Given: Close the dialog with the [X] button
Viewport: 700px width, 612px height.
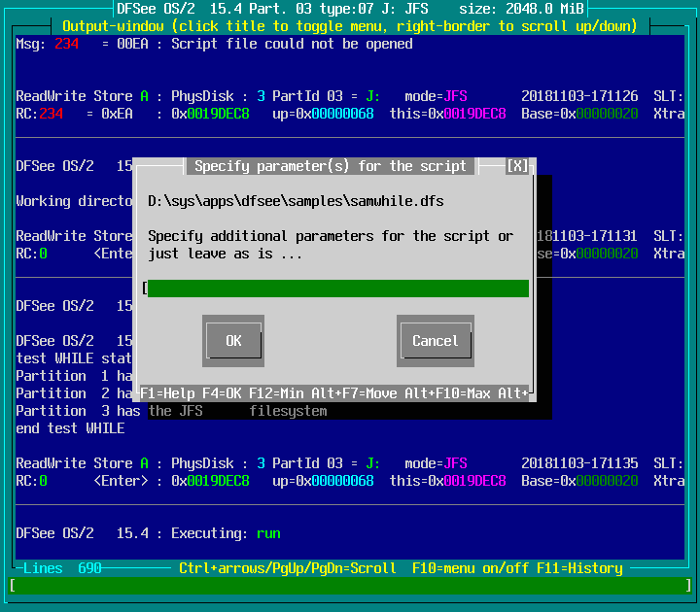Looking at the screenshot, I should [517, 166].
